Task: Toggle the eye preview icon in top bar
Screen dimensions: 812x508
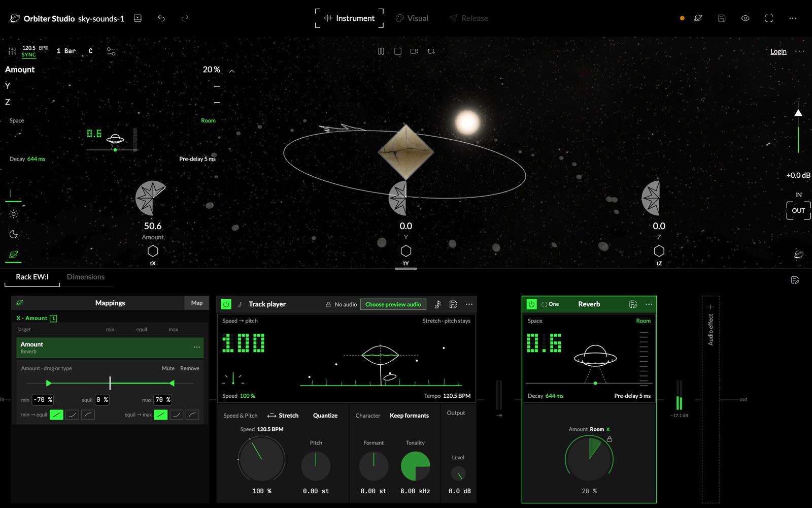Action: (x=745, y=18)
